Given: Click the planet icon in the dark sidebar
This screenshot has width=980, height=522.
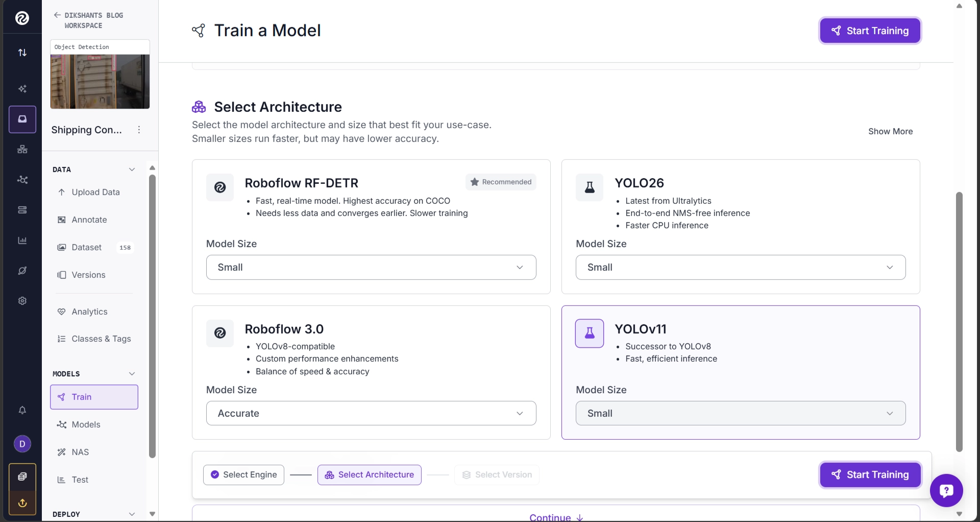Looking at the screenshot, I should (x=22, y=271).
